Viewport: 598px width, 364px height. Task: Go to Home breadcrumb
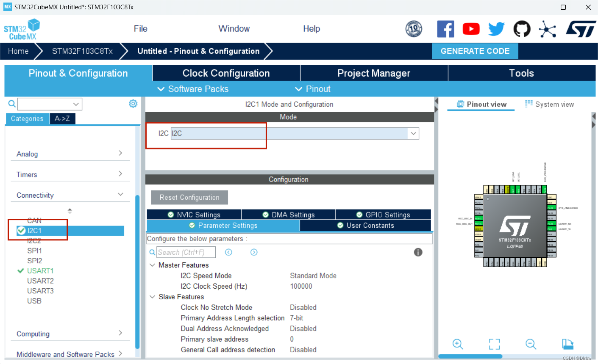click(18, 51)
